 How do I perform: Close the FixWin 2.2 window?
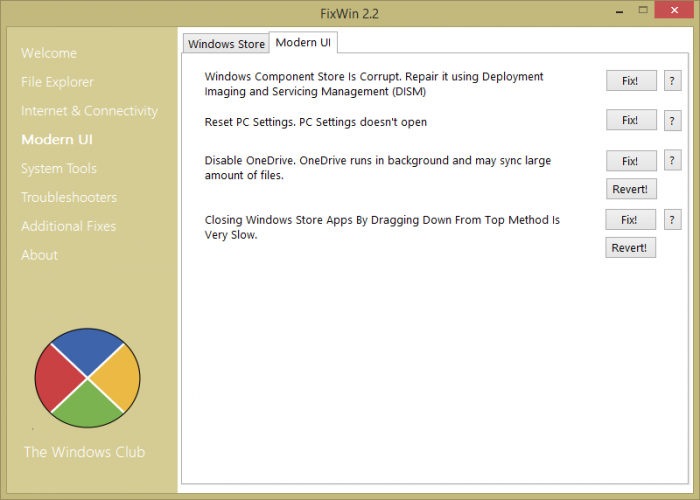pos(674,10)
